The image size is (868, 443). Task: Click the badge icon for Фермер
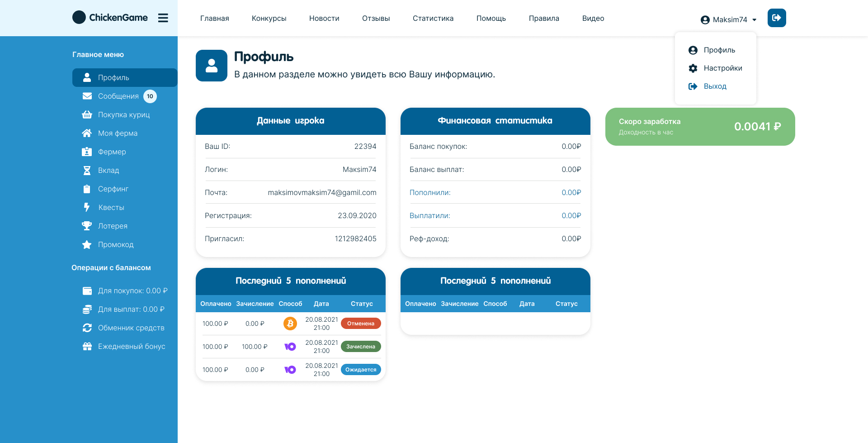(x=87, y=152)
